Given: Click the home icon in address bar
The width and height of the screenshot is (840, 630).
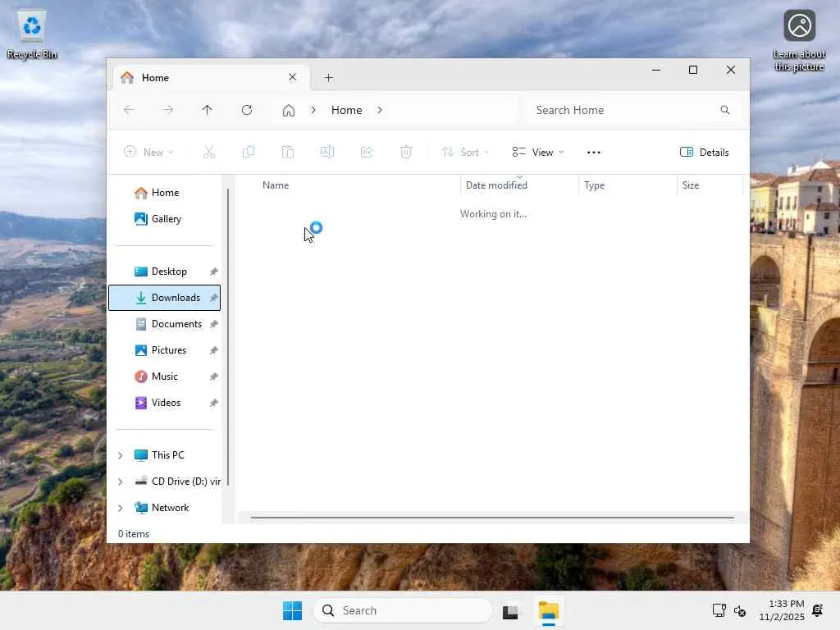Looking at the screenshot, I should (289, 111).
